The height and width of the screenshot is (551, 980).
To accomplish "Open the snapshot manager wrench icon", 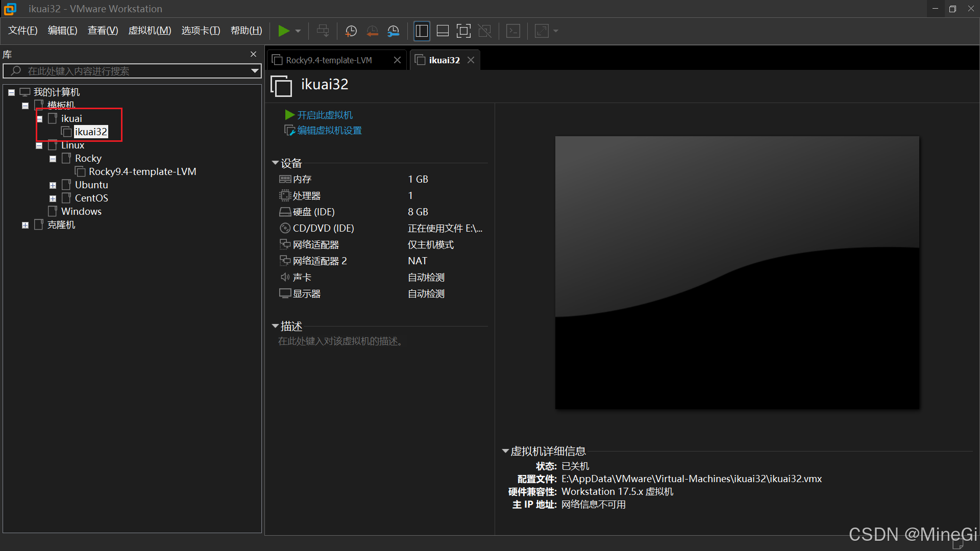I will coord(393,31).
